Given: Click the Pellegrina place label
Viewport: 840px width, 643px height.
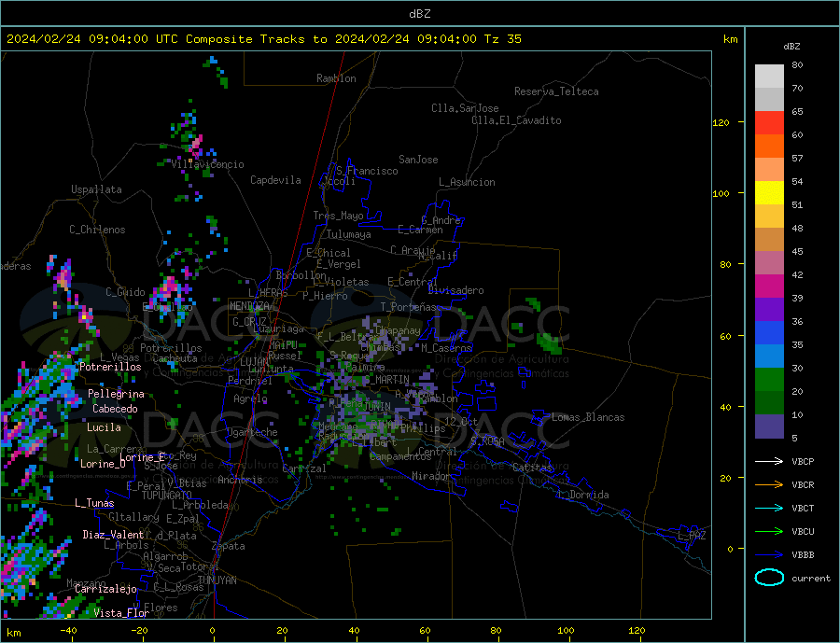Looking at the screenshot, I should point(117,395).
